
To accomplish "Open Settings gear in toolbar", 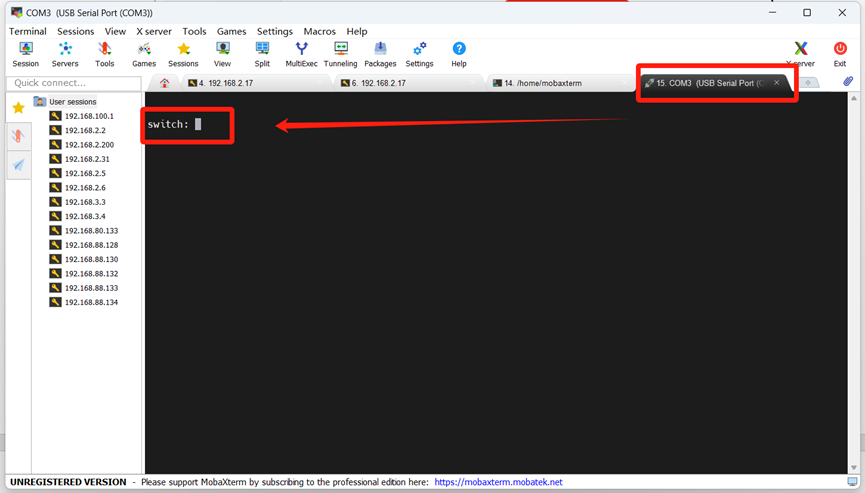I will [x=419, y=54].
